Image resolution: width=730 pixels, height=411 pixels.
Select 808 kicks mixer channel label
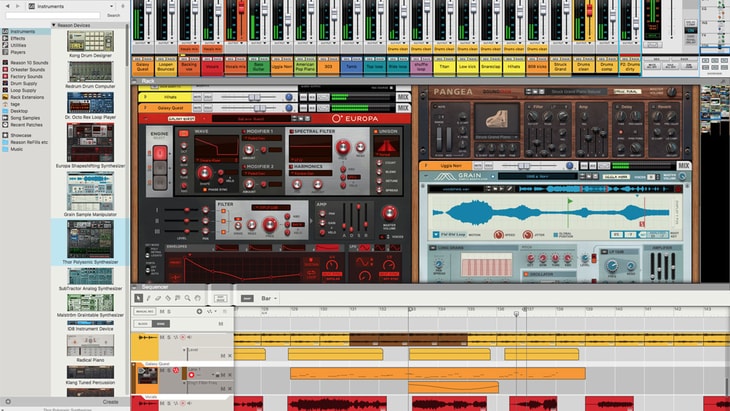click(x=537, y=68)
